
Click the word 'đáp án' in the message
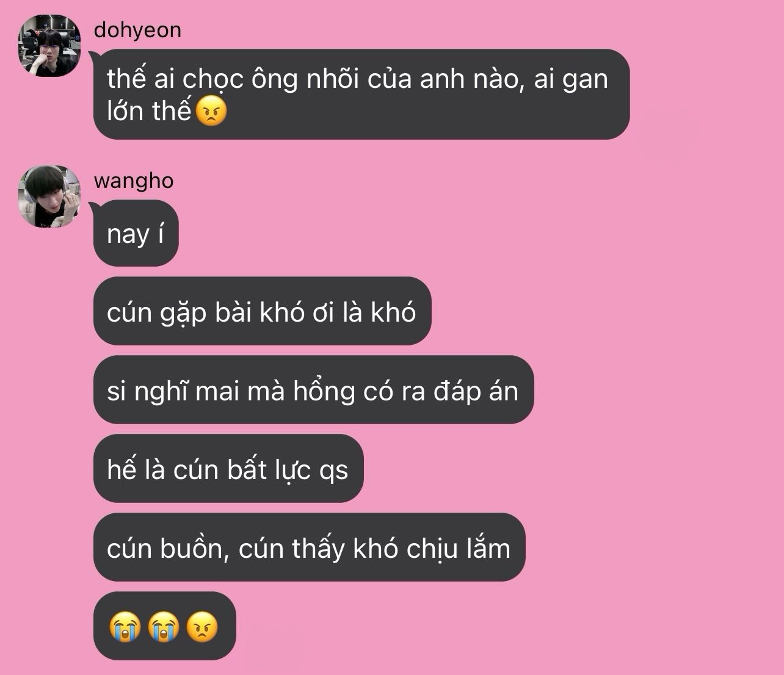[476, 391]
